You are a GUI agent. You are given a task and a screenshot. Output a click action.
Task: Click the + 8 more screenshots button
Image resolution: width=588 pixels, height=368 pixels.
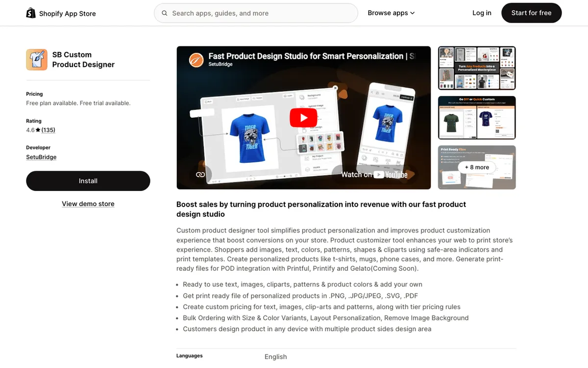pos(477,167)
